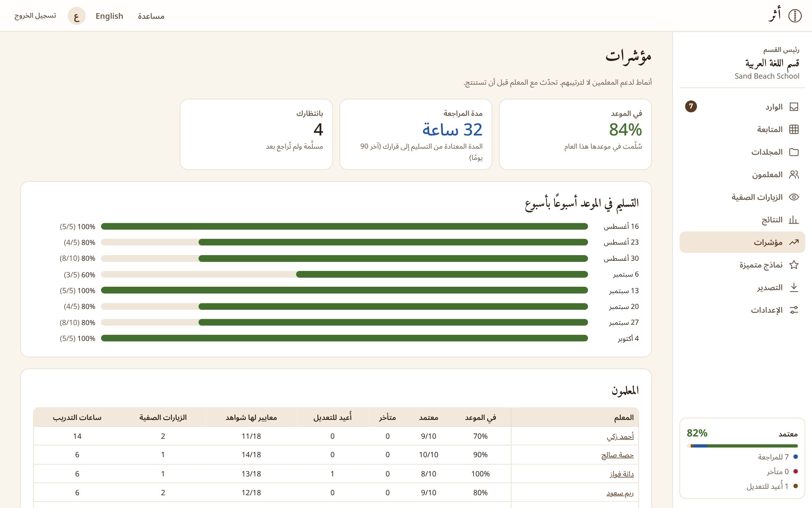Click the bar chart icon beside النتائج
The width and height of the screenshot is (812, 508).
[794, 220]
